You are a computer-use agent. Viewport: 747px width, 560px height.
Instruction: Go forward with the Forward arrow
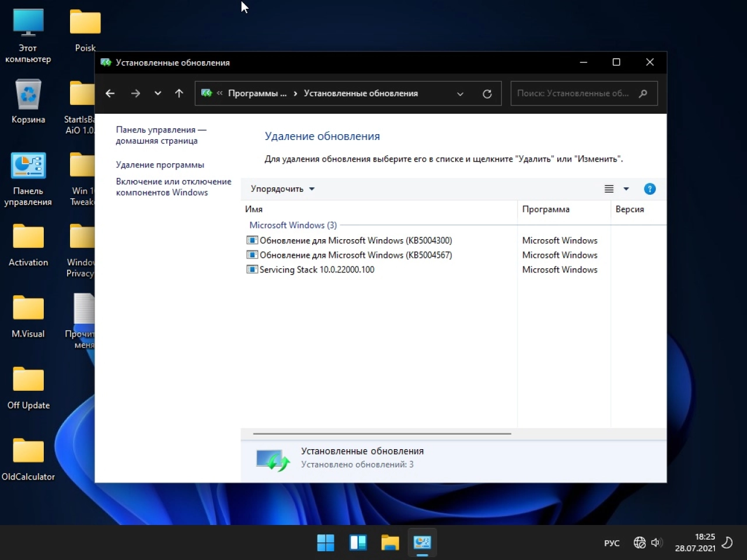[x=135, y=93]
